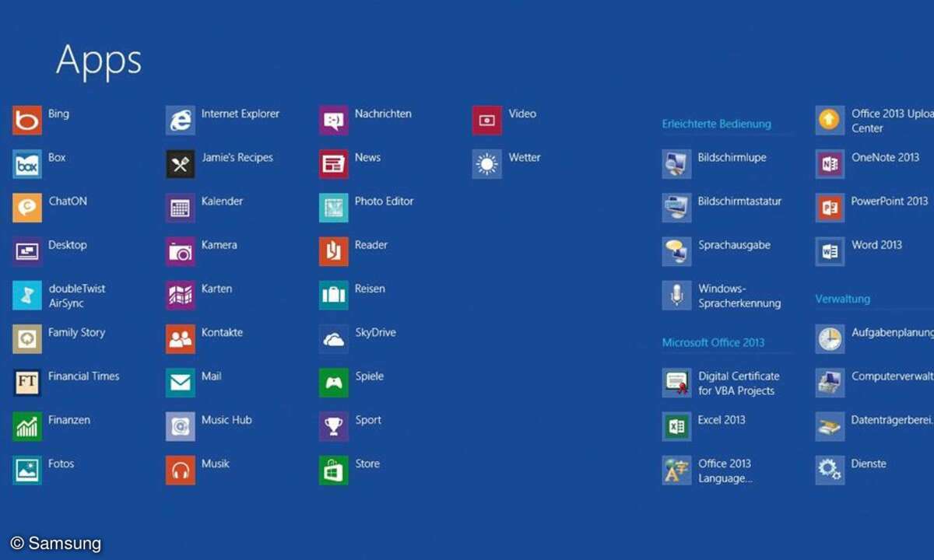Open ChatON orange chat icon

click(x=27, y=208)
